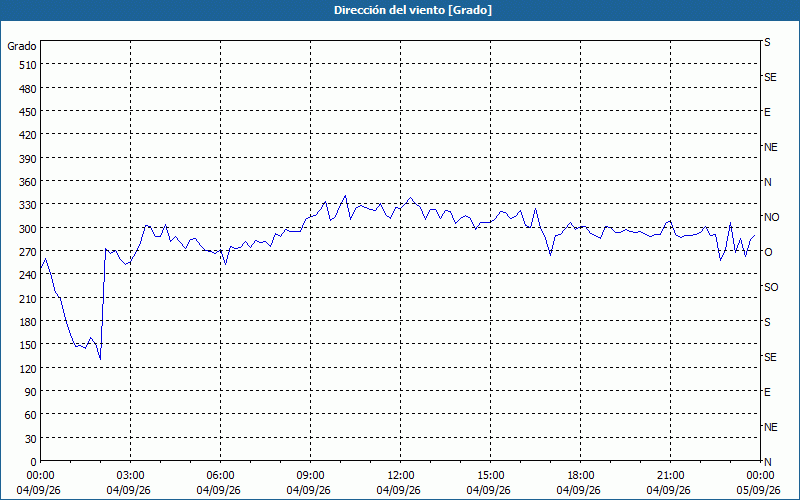Image resolution: width=800 pixels, height=500 pixels.
Task: Select the 270 value on the degree axis
Action: click(28, 252)
